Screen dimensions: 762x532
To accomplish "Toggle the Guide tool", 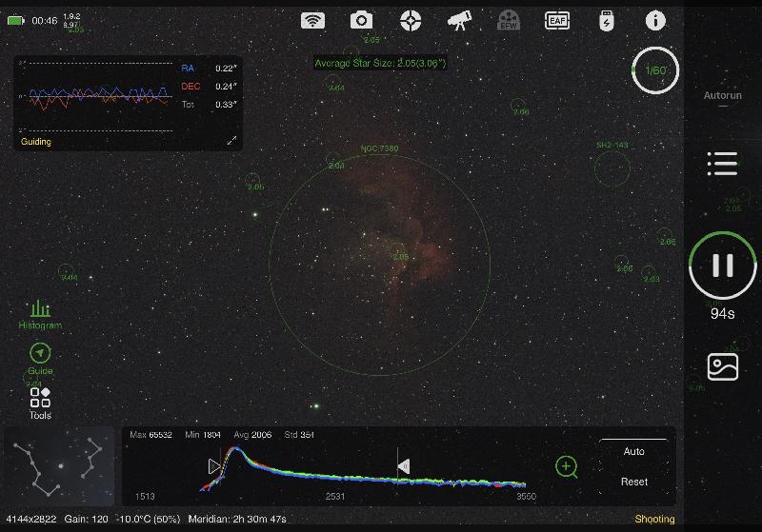I will [x=40, y=359].
